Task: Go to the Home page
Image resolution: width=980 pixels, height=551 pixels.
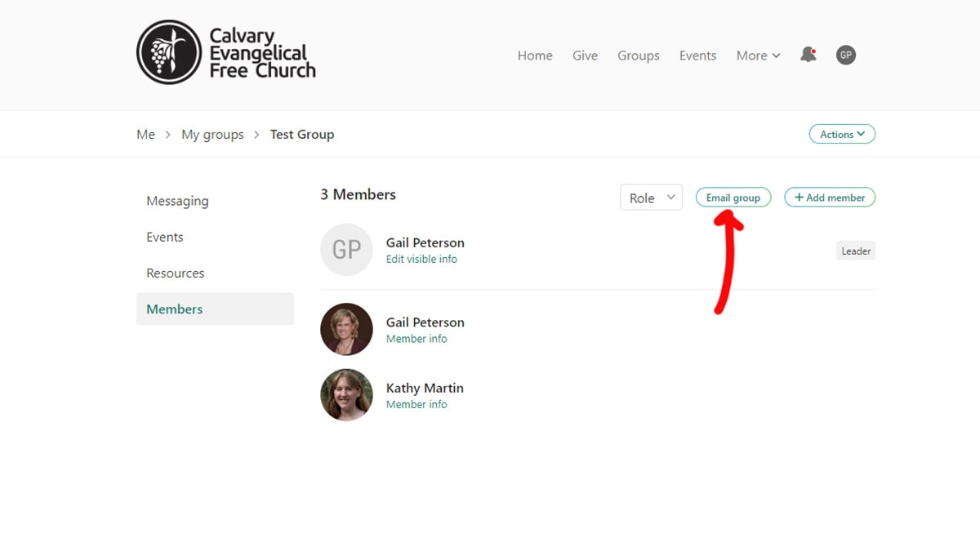Action: (x=535, y=56)
